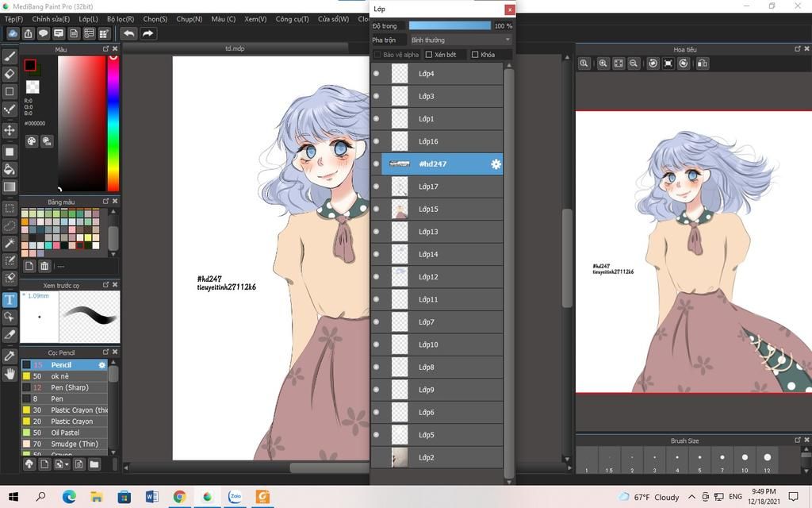The height and width of the screenshot is (508, 812).
Task: Open the Lớp(L) menu
Action: [89, 19]
